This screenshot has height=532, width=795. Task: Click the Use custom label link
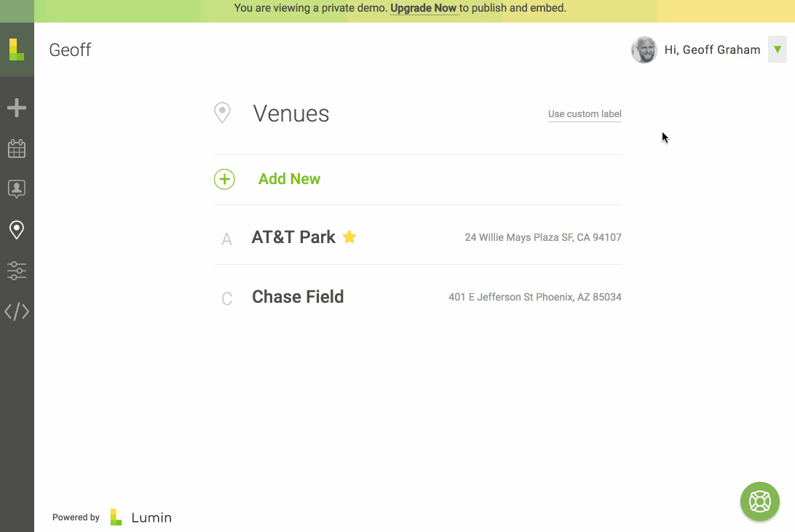point(585,114)
